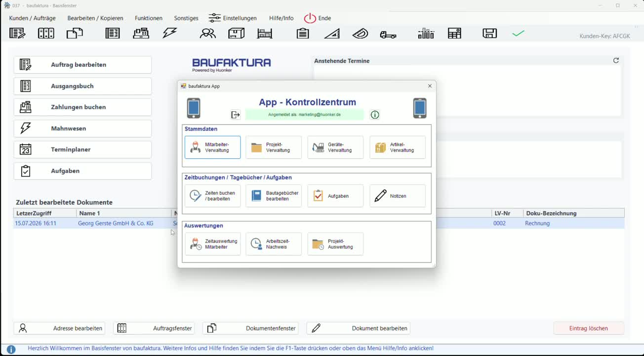644x356 pixels.
Task: Click the clipboard icon in the top toolbar
Action: [303, 34]
